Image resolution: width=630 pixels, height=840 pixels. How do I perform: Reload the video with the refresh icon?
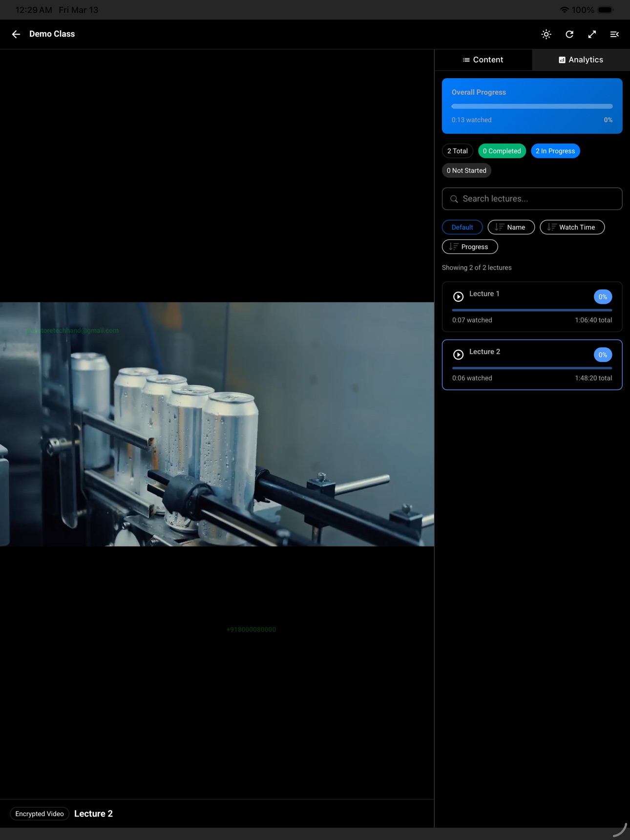[569, 34]
